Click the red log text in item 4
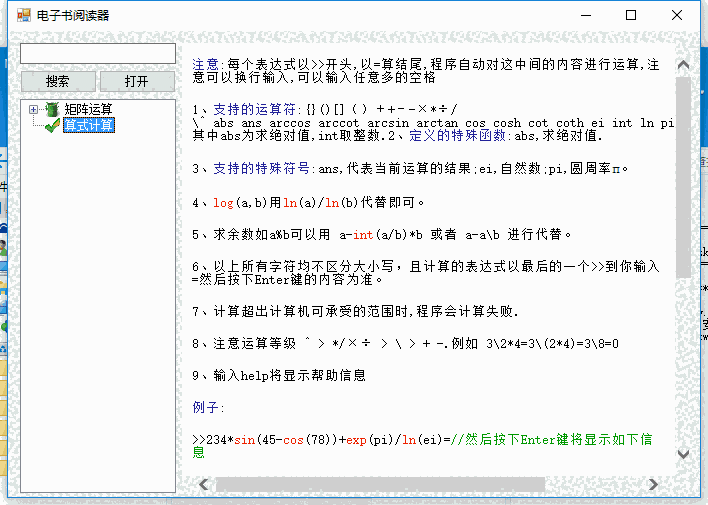Image resolution: width=708 pixels, height=505 pixels. 224,203
